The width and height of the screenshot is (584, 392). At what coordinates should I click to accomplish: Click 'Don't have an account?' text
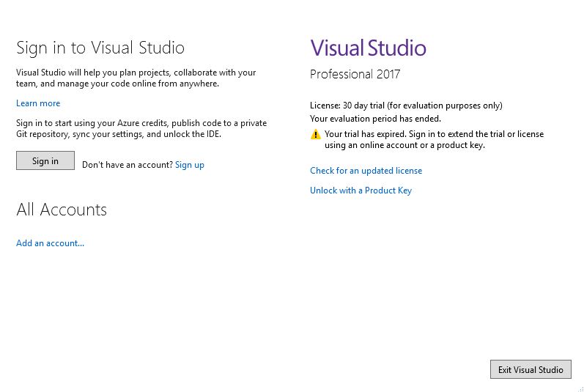coord(127,165)
